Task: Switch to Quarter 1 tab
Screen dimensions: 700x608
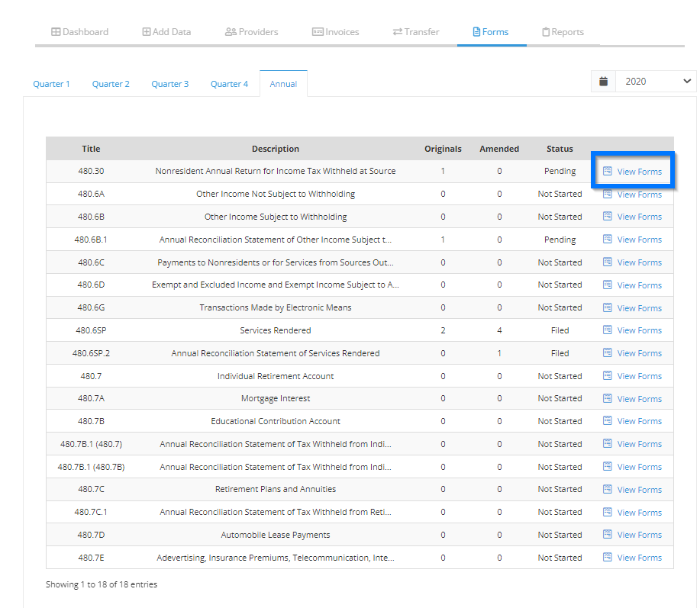Action: coord(51,84)
